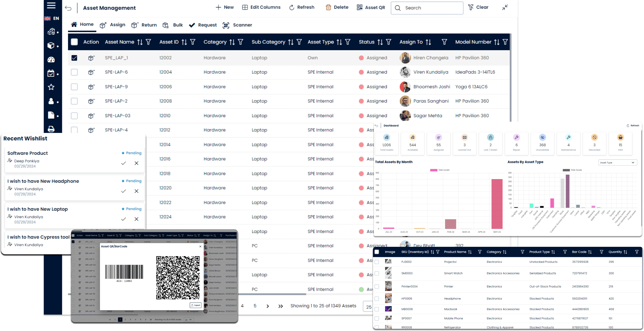644x331 pixels.
Task: Approve the Software Product wishlist checkmark
Action: click(x=123, y=163)
